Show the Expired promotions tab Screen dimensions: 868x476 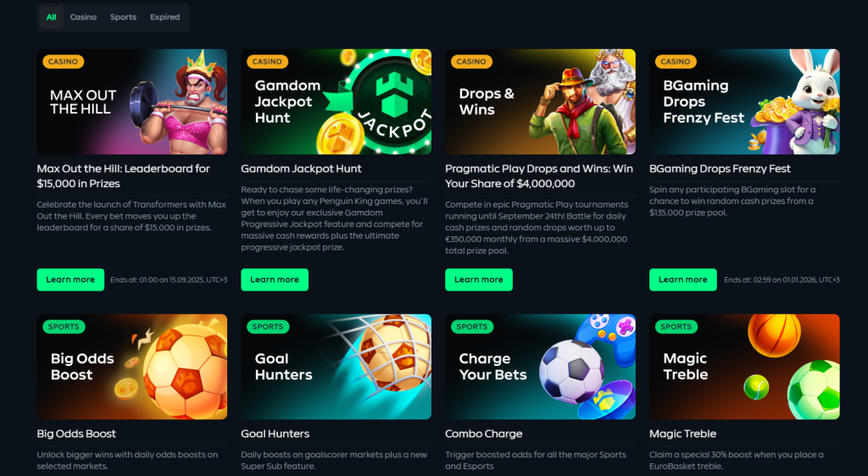click(x=165, y=17)
